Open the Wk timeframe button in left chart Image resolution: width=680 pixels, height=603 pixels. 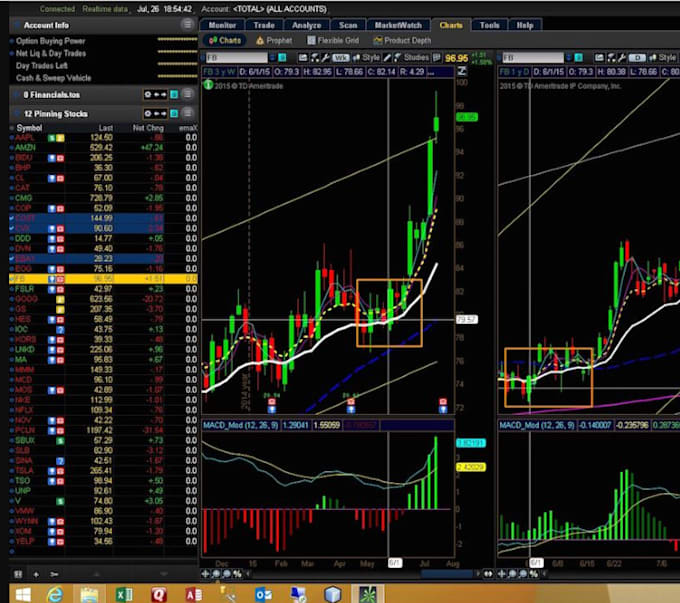tap(340, 57)
